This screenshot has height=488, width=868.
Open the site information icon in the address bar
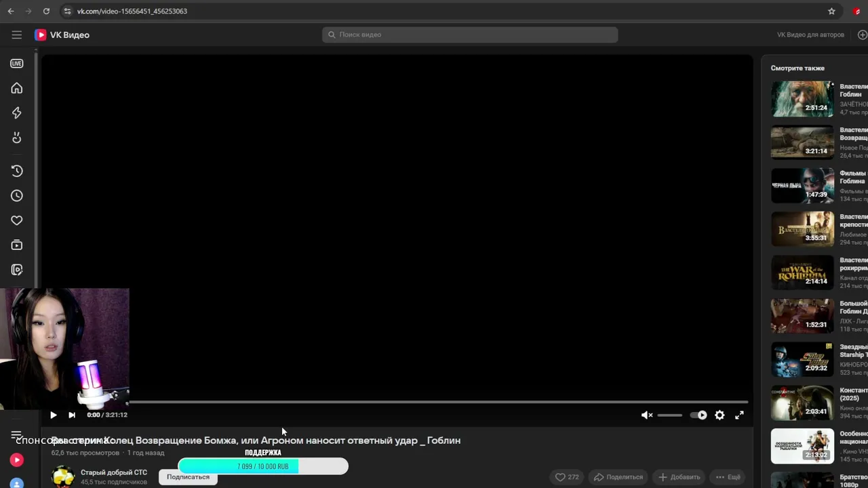(66, 11)
